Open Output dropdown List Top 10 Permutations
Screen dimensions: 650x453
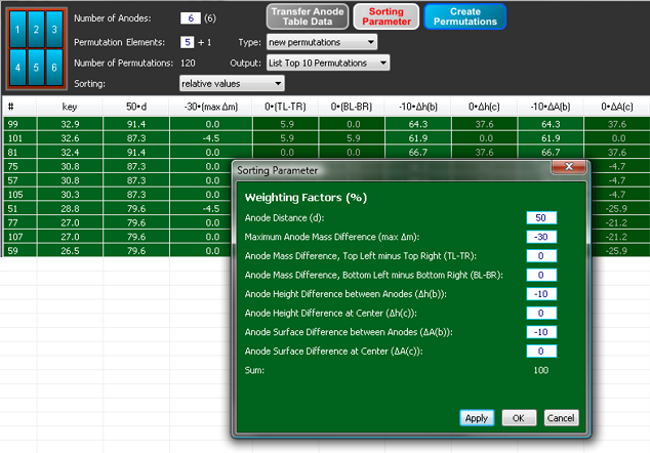coord(328,63)
